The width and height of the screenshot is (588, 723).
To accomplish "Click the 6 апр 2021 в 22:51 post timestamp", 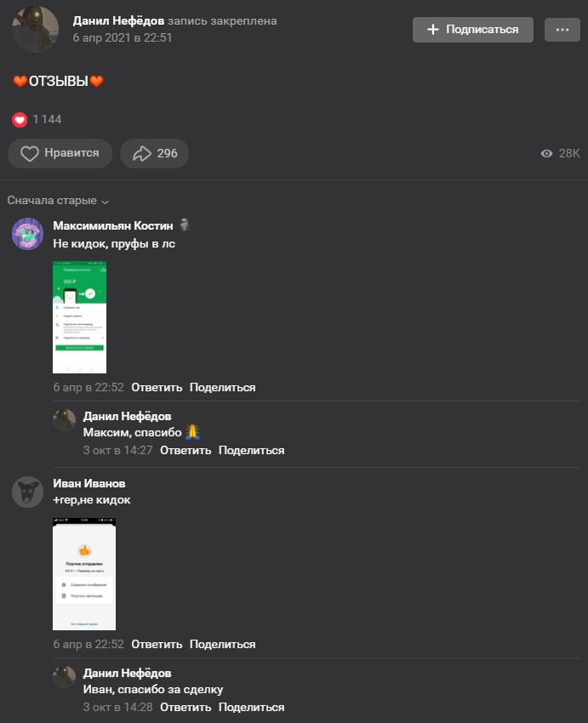I will [123, 37].
